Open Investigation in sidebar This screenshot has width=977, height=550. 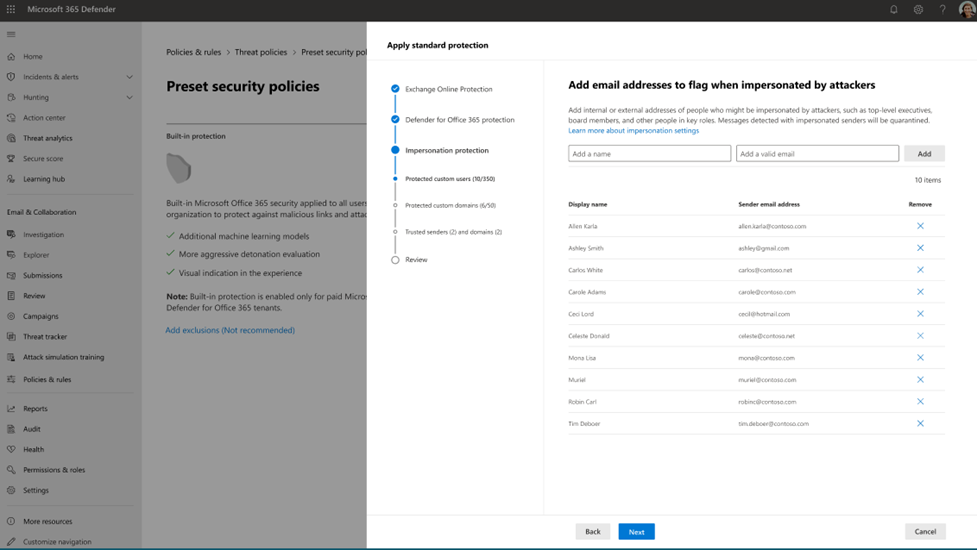point(44,235)
